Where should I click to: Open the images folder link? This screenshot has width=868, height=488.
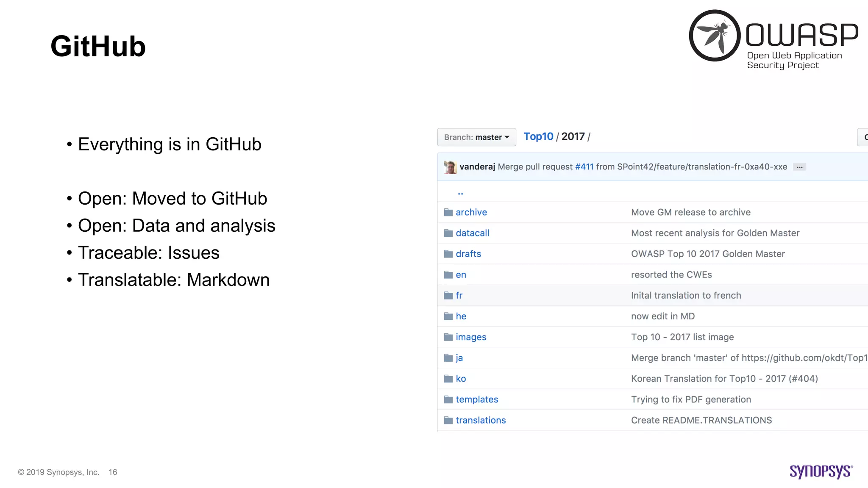pyautogui.click(x=471, y=337)
